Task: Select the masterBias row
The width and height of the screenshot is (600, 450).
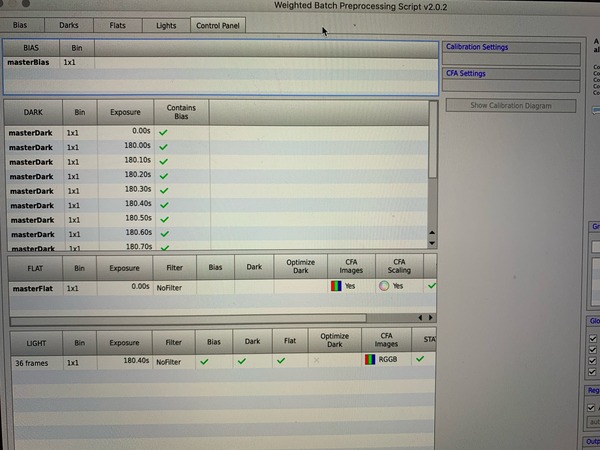Action: tap(220, 62)
